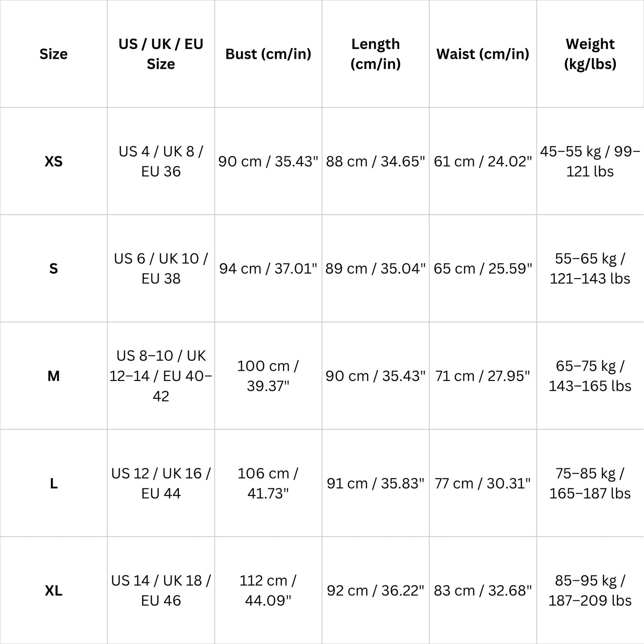Click the Waist (cm/in) header cell
The width and height of the screenshot is (644, 644).
coord(483,54)
